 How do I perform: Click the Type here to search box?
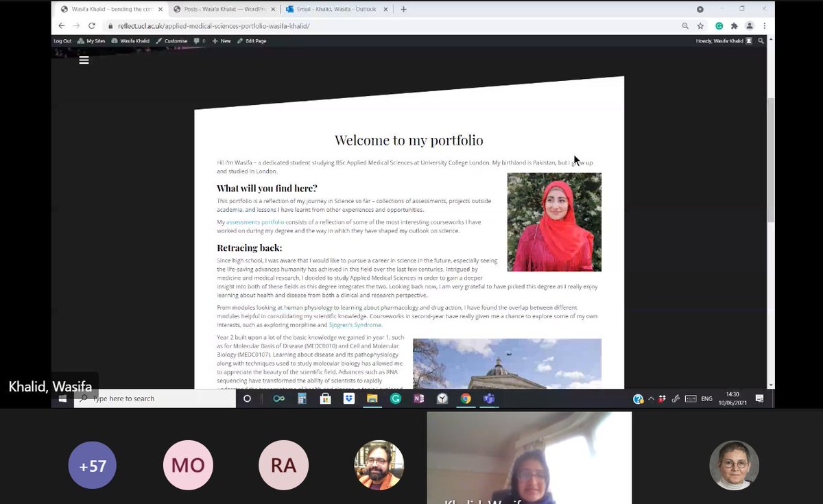tap(154, 398)
